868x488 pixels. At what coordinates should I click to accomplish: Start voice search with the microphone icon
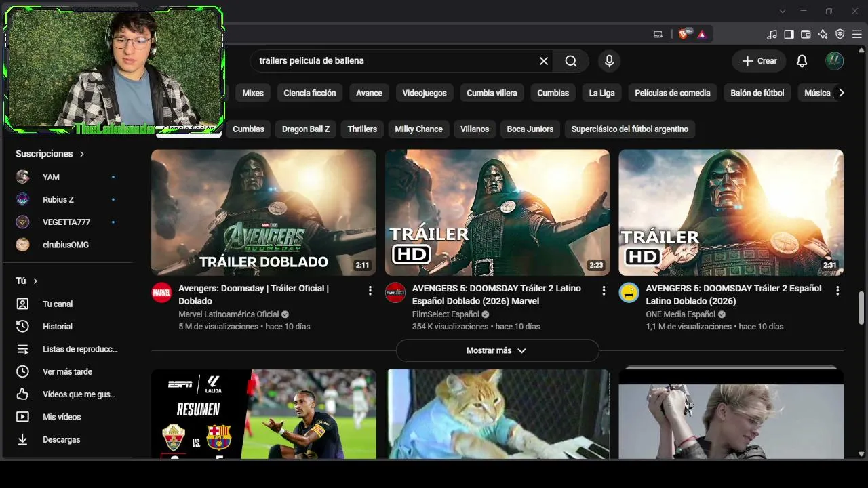[609, 61]
